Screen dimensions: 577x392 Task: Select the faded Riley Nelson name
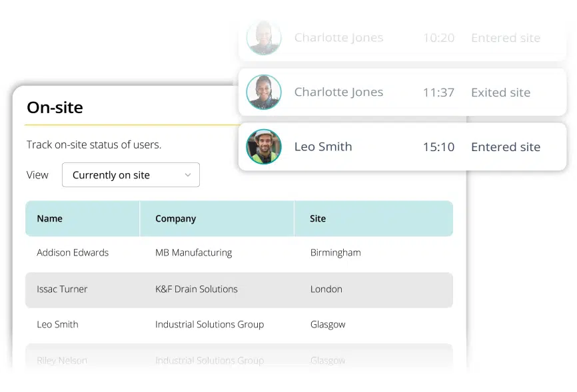62,360
